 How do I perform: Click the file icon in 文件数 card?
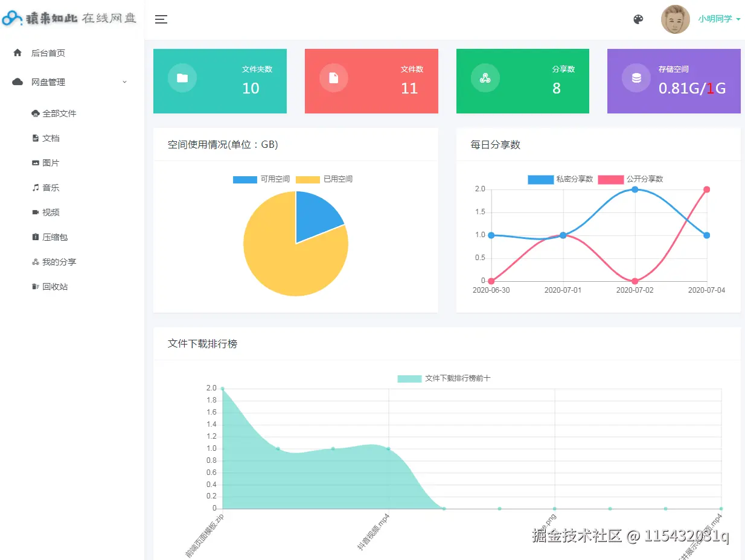pos(333,78)
